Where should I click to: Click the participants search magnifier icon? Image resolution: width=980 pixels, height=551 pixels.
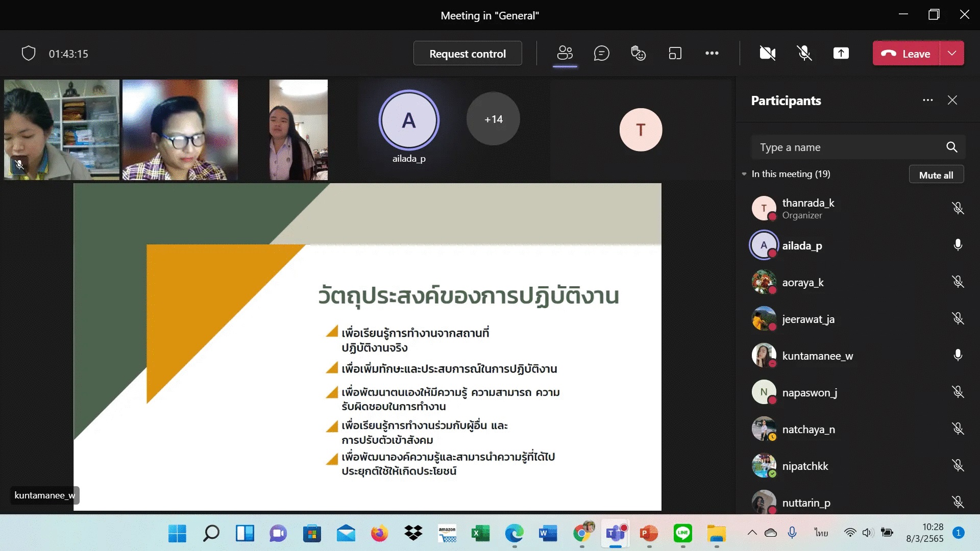951,147
